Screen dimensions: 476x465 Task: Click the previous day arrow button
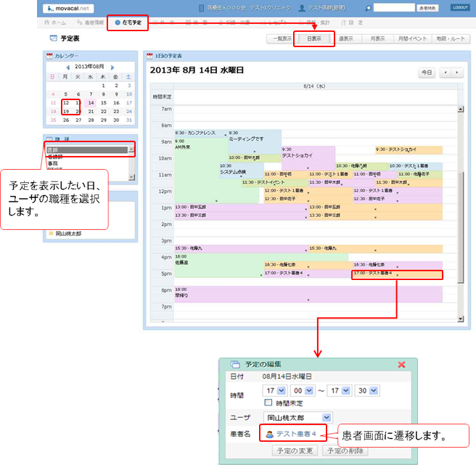click(x=447, y=73)
